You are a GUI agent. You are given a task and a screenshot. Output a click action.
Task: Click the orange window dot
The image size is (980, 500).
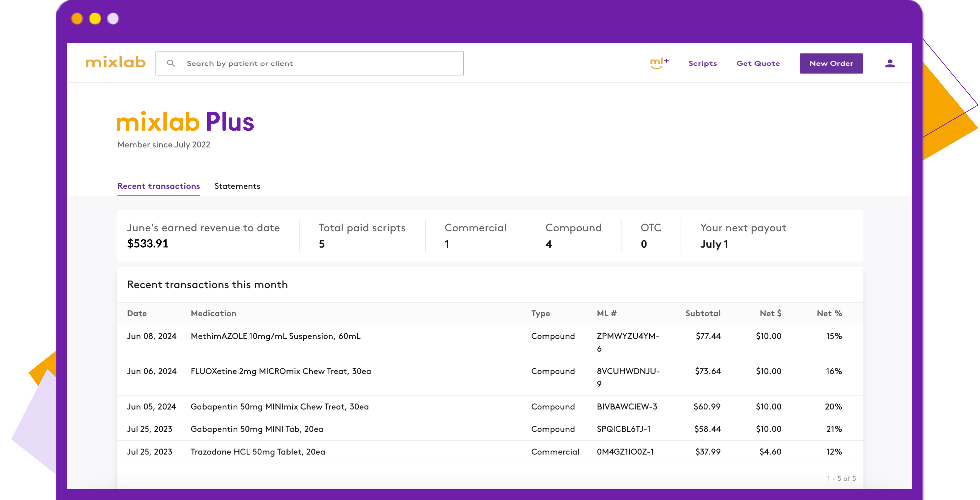pos(77,19)
